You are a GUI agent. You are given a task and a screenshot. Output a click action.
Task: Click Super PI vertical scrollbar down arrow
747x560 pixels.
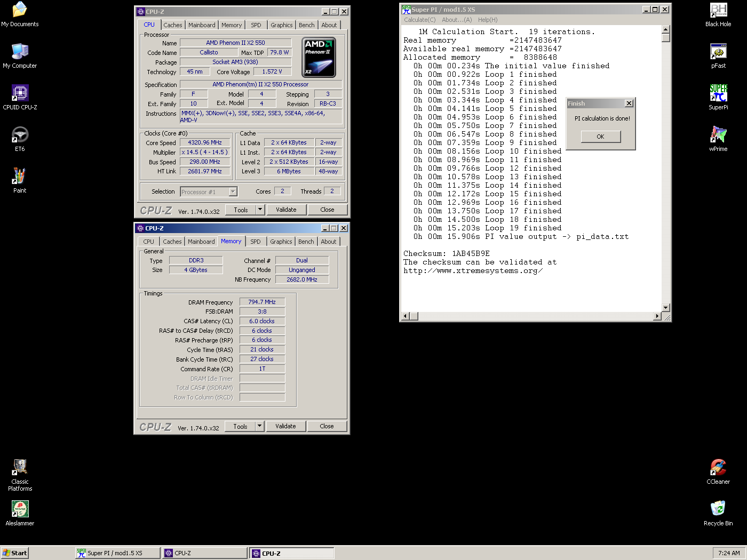[x=666, y=308]
